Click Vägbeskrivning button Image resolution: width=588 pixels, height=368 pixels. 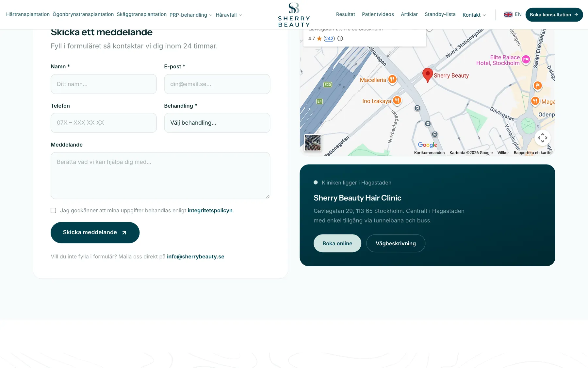click(396, 243)
